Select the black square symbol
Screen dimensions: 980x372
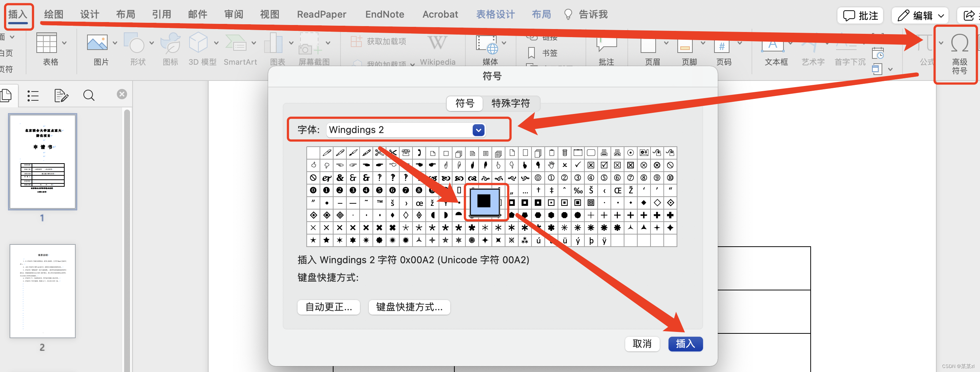(484, 201)
